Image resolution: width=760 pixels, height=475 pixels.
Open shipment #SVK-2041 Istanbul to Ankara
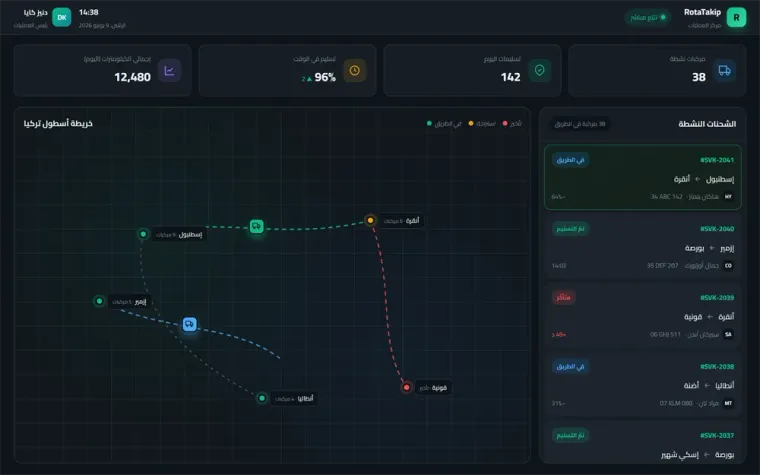pos(643,177)
